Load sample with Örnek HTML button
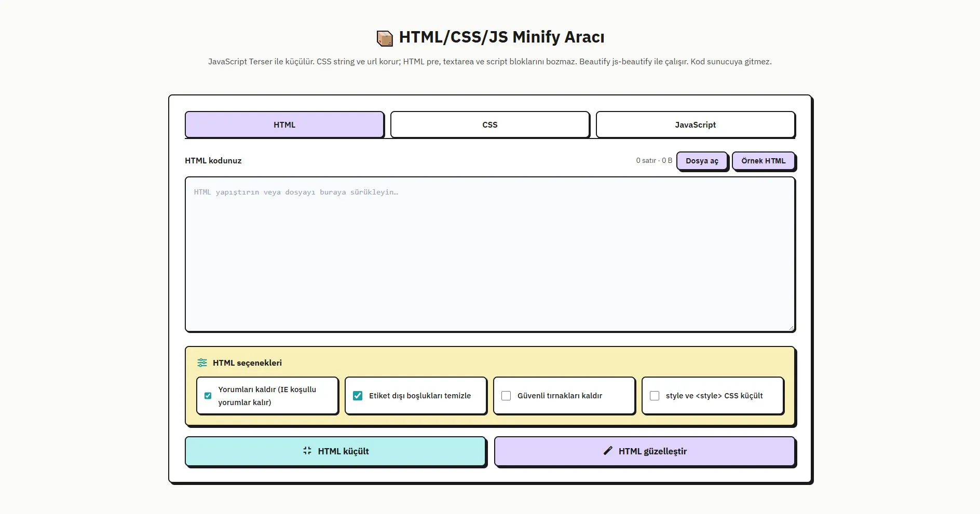980x514 pixels. pos(763,161)
